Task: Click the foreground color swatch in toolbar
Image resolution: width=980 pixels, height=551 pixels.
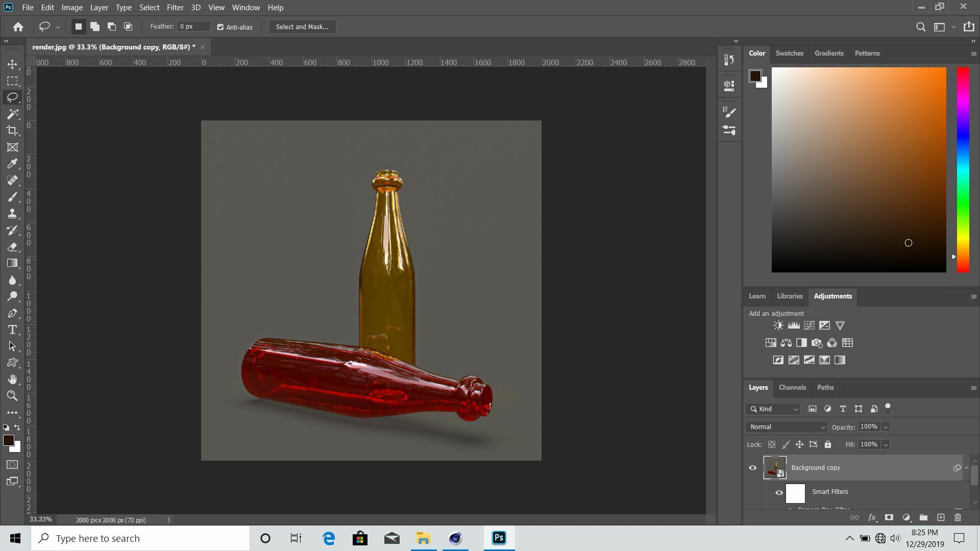Action: (8, 441)
